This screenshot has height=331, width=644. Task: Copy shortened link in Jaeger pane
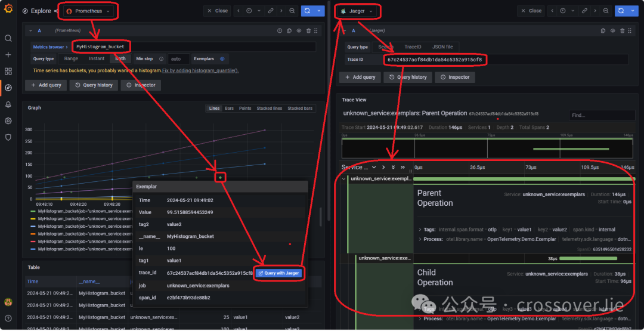coord(584,11)
